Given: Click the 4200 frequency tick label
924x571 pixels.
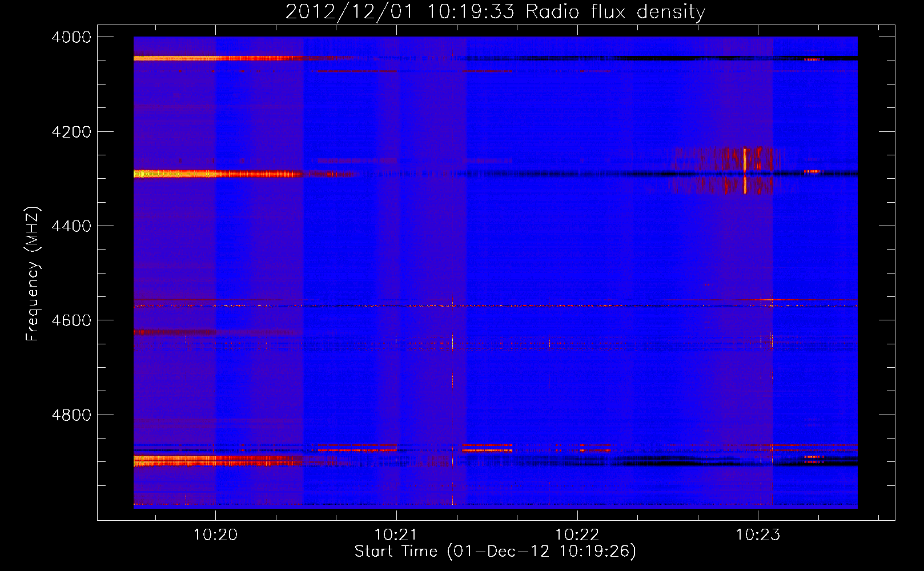Looking at the screenshot, I should 71,132.
